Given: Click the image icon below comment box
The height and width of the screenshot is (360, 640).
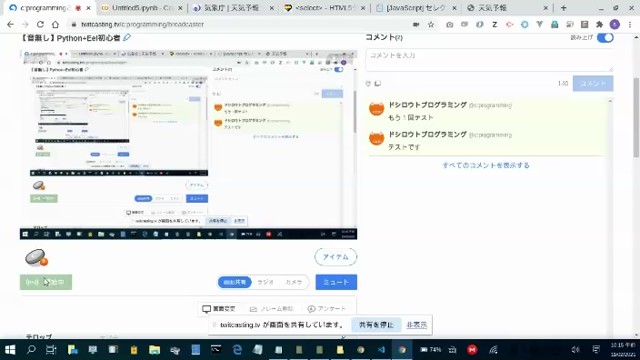Looking at the screenshot, I should point(378,83).
